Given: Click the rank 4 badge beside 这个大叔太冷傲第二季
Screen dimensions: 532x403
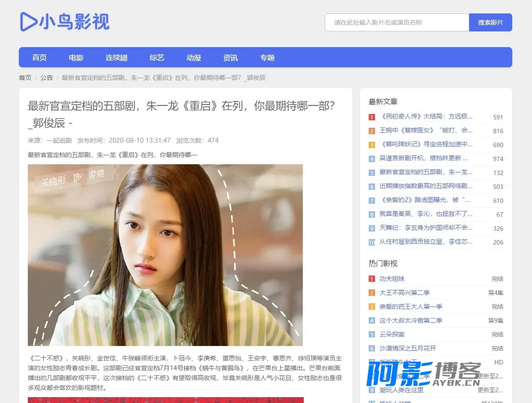Looking at the screenshot, I should [372, 320].
